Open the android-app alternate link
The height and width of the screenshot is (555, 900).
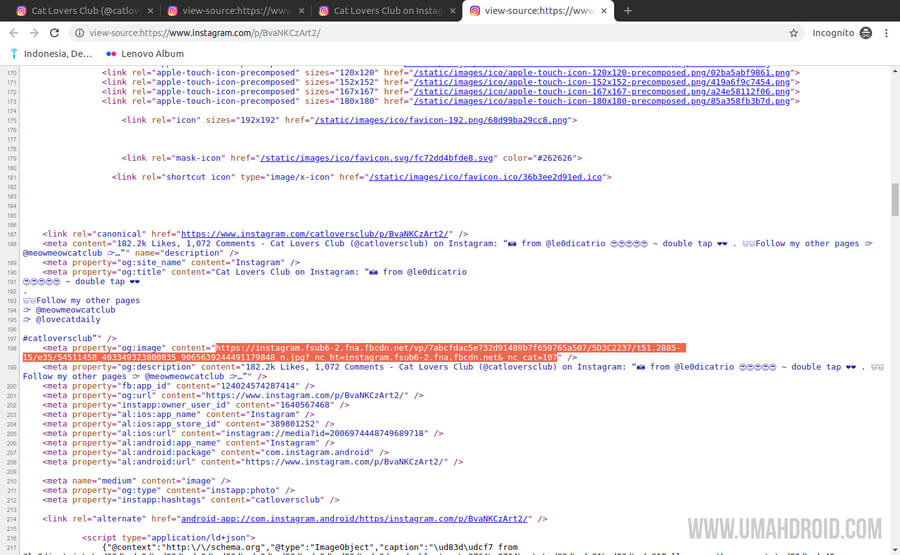(x=357, y=519)
